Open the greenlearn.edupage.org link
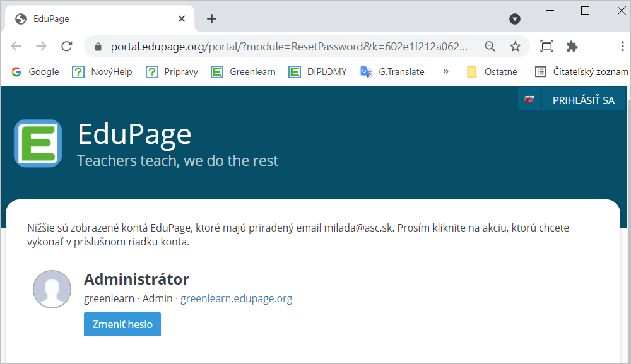This screenshot has width=631, height=364. (236, 298)
